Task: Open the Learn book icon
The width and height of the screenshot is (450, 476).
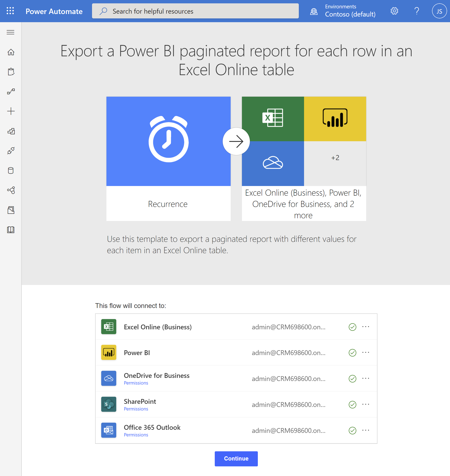Action: pyautogui.click(x=11, y=230)
